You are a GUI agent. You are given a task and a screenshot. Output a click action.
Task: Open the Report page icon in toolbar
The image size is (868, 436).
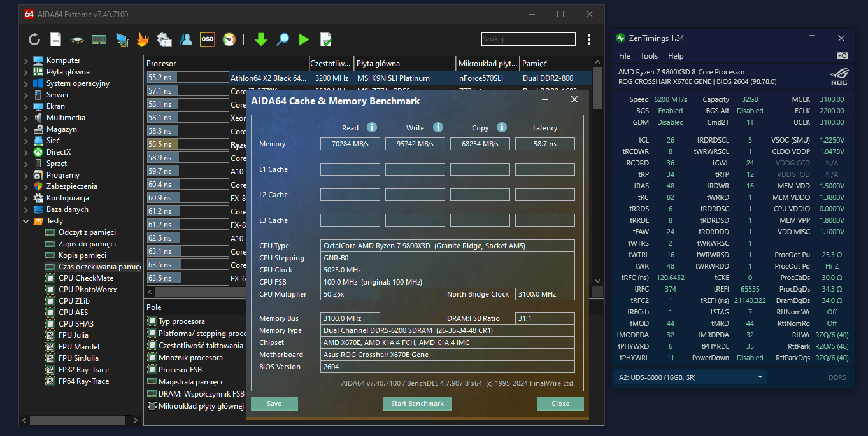click(56, 39)
